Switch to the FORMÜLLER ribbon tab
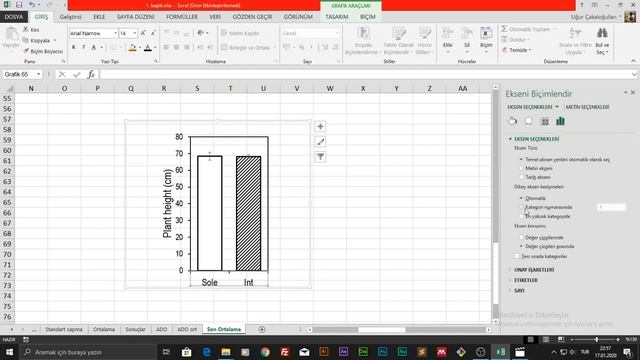 (182, 17)
